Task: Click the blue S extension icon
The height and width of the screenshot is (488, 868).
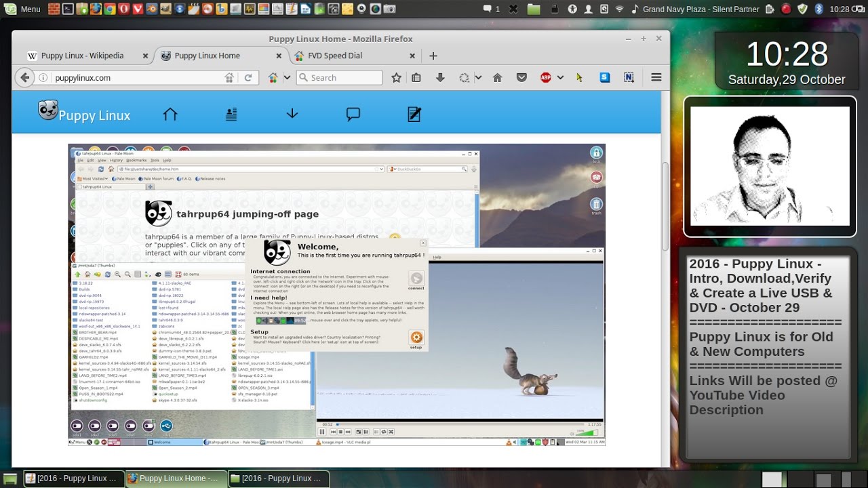Action: click(604, 77)
